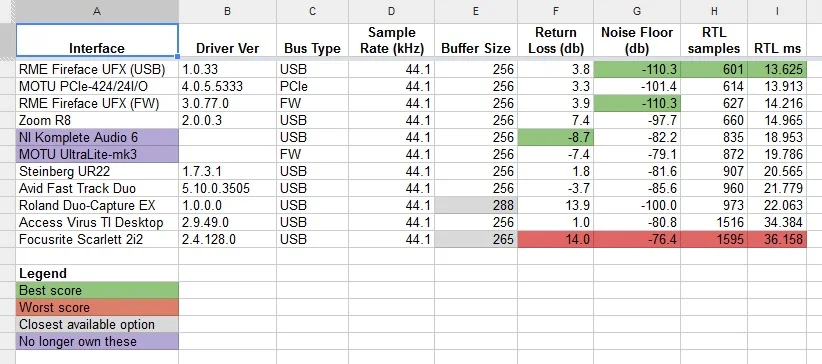The height and width of the screenshot is (364, 822).
Task: Click the green -8.7 Return Loss cell
Action: (x=556, y=137)
